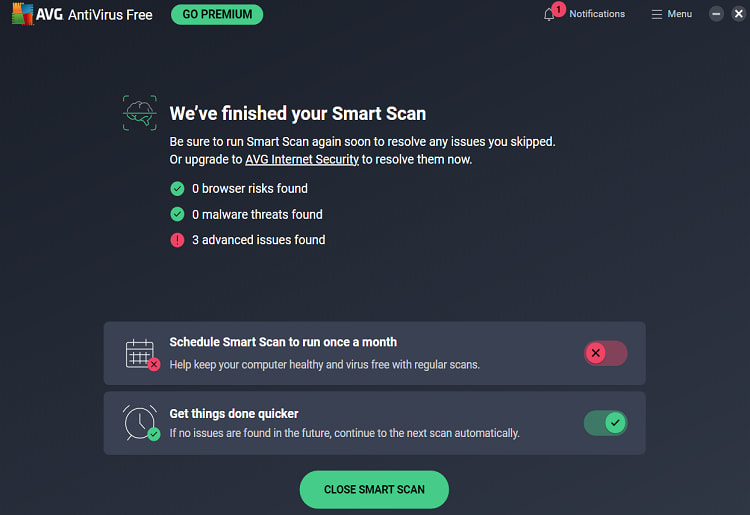Open the notifications bell icon
Image resolution: width=750 pixels, height=515 pixels.
[x=549, y=15]
